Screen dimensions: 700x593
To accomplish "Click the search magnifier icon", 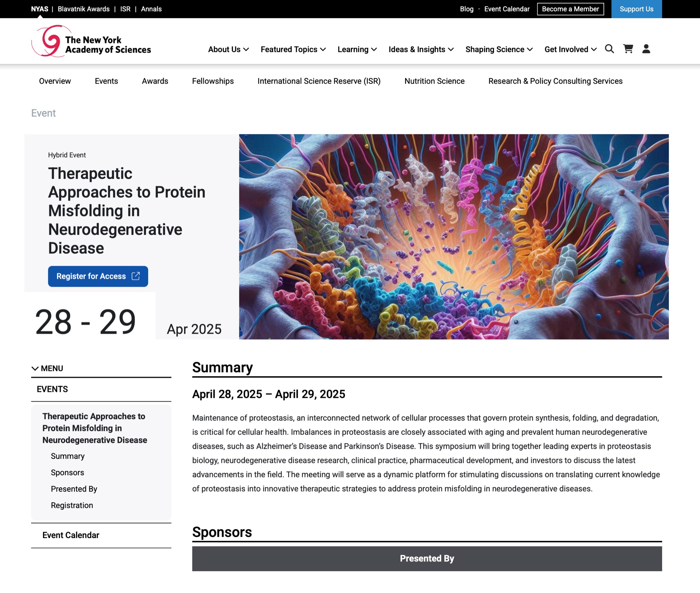I will pyautogui.click(x=609, y=49).
